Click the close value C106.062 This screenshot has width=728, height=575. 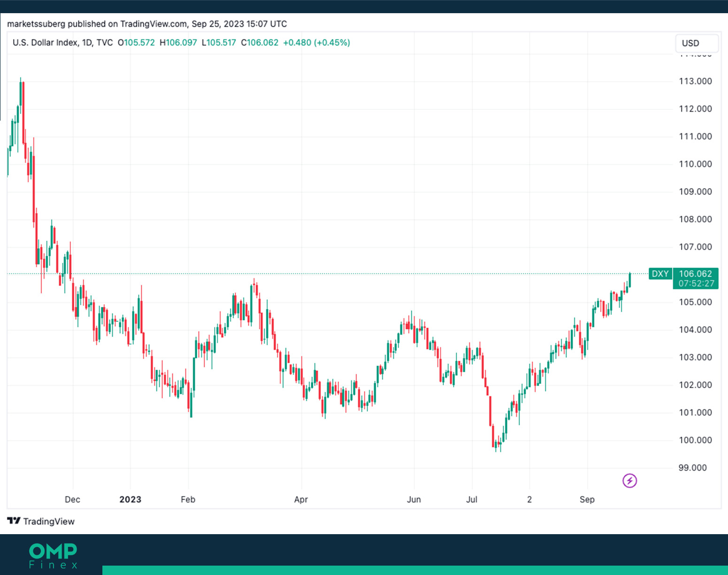(x=260, y=43)
